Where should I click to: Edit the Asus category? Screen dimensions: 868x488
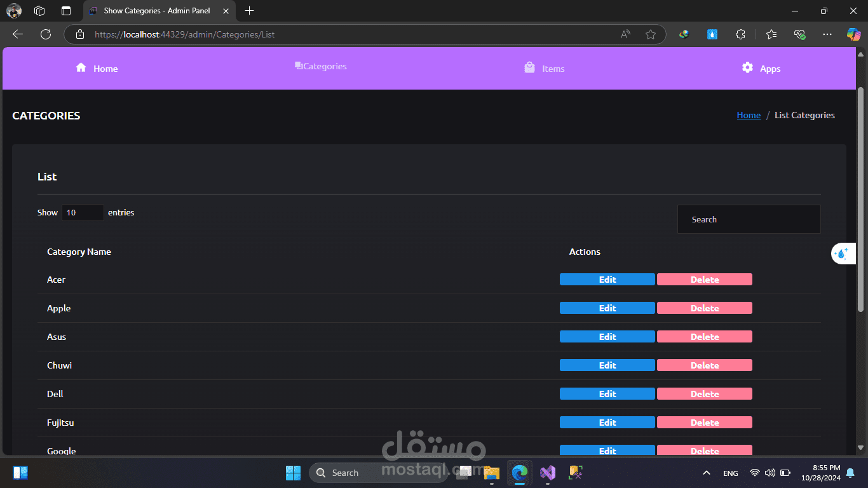tap(607, 337)
